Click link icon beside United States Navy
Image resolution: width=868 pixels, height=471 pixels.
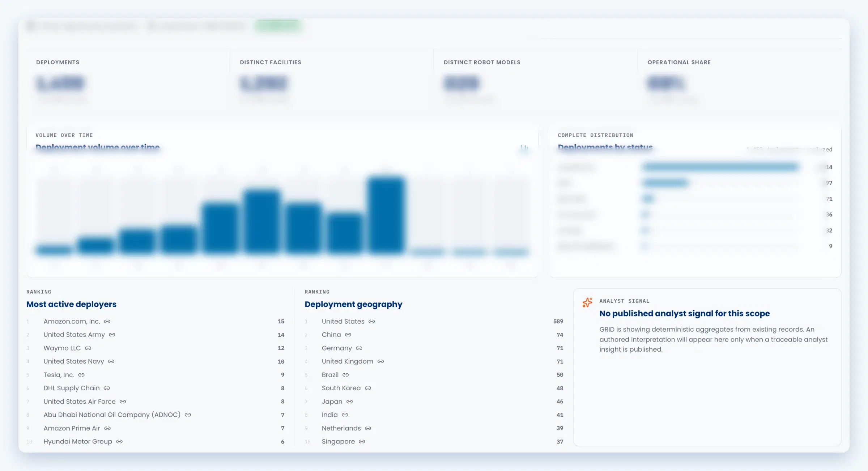pyautogui.click(x=111, y=362)
